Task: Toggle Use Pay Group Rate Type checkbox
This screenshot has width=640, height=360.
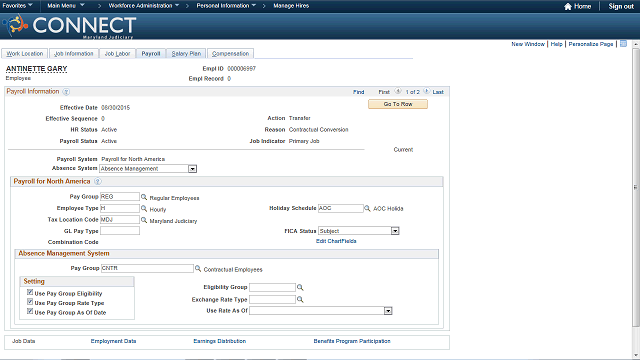Action: pos(30,302)
